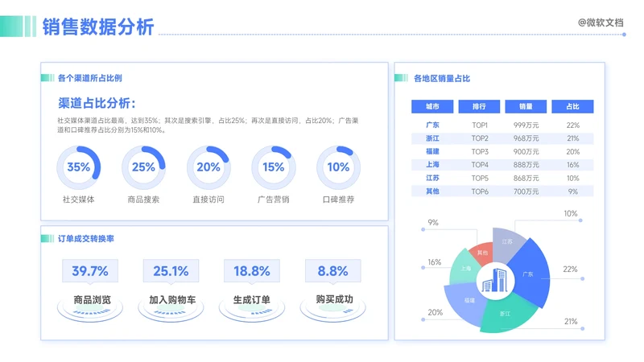Select the 渠道占比分析 heading text

click(97, 102)
